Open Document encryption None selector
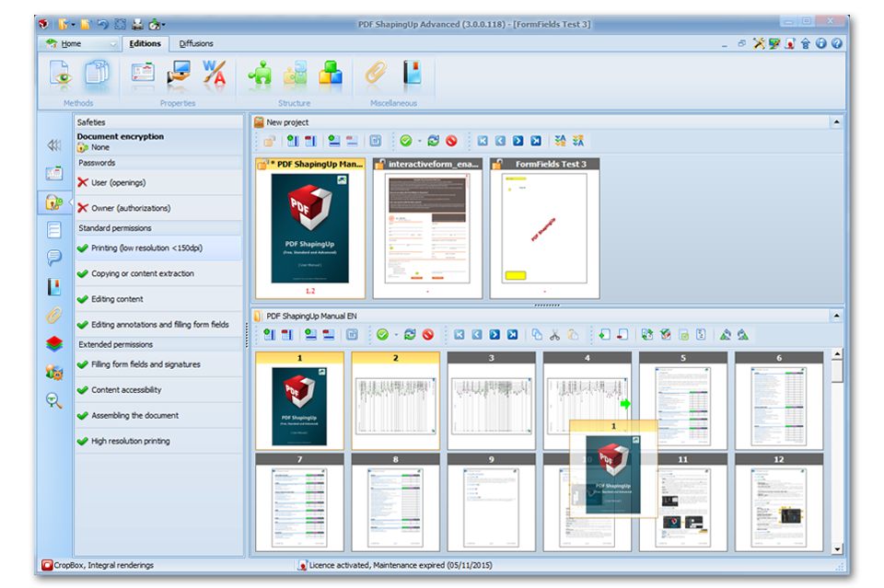884x588 pixels. coord(157,147)
